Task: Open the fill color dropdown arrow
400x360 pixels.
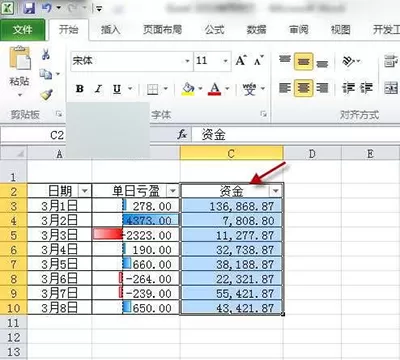Action: 200,89
